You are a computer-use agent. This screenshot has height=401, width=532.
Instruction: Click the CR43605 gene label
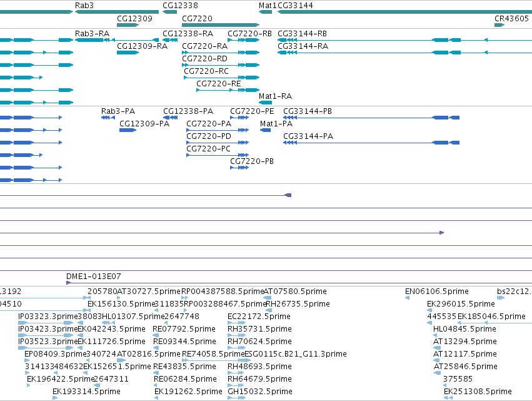coord(511,18)
